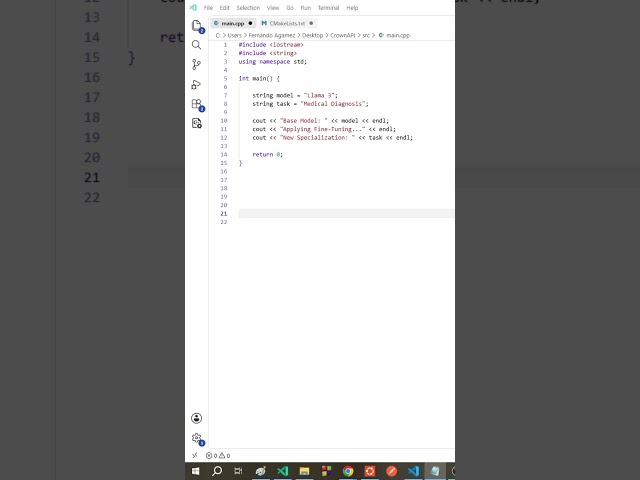The height and width of the screenshot is (480, 640).
Task: Click the remote window indicator in status bar
Action: pyautogui.click(x=195, y=456)
